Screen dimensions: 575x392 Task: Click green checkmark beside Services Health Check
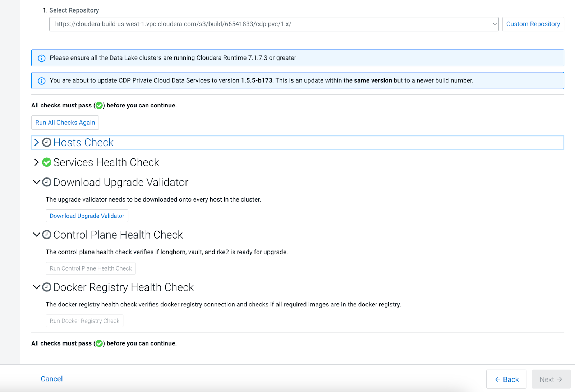click(x=47, y=162)
